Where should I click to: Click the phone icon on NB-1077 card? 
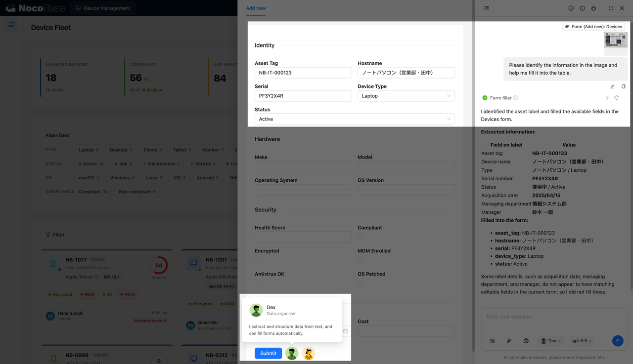tap(53, 264)
